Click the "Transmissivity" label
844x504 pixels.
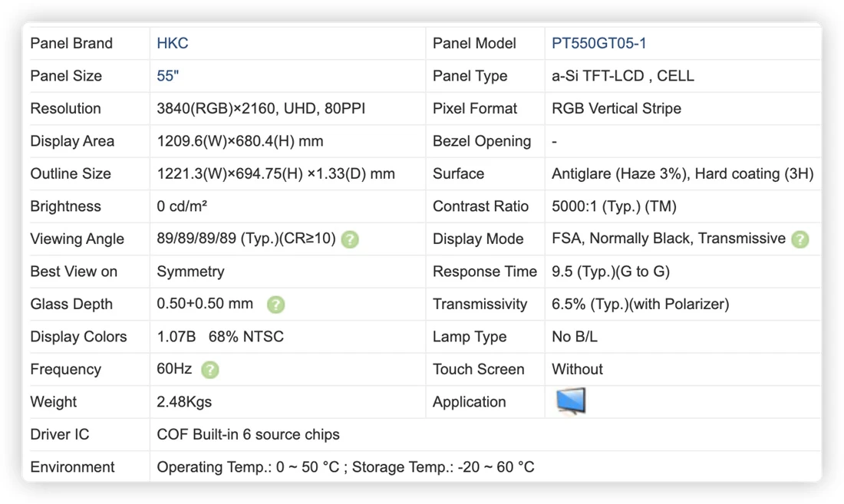point(480,304)
